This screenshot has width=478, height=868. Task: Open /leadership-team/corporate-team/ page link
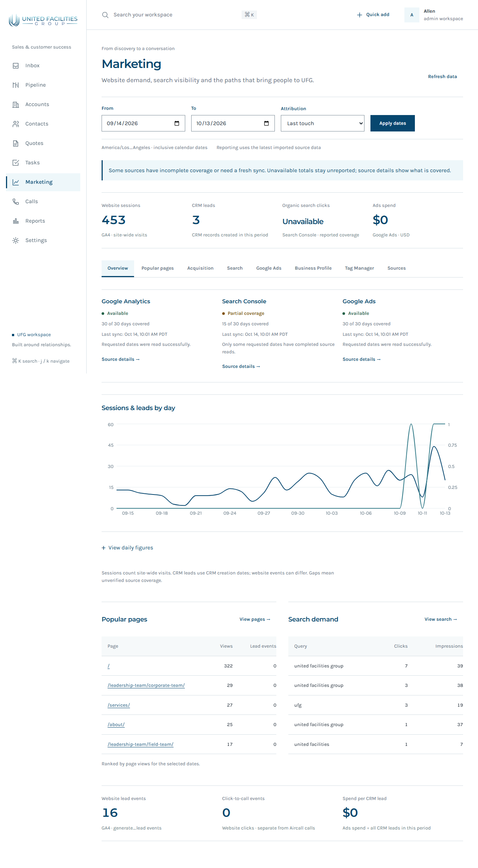[x=146, y=685]
